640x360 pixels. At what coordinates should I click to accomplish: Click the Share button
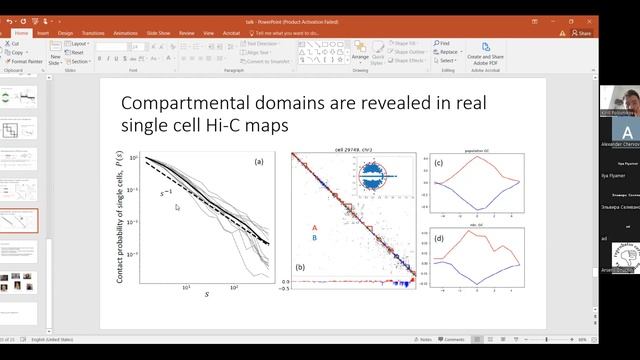click(x=582, y=33)
